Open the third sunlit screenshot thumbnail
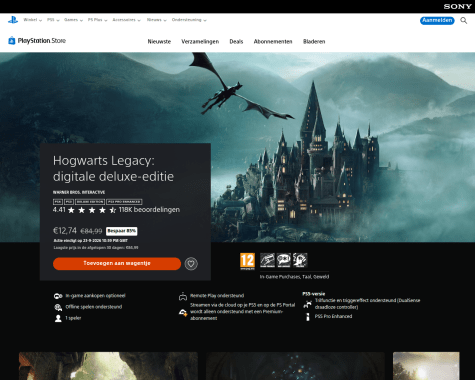 (426, 366)
